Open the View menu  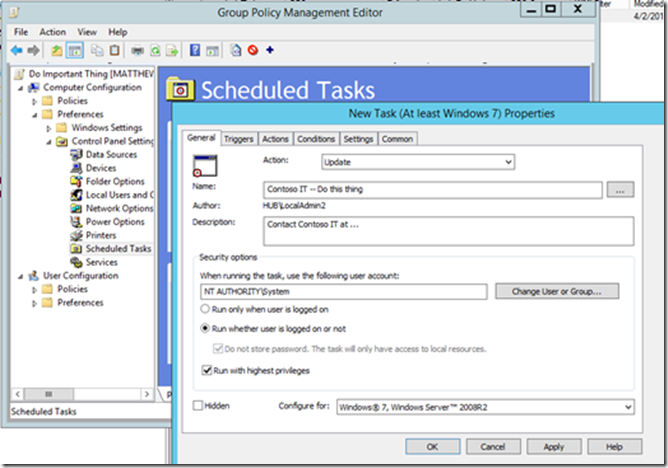tap(87, 32)
